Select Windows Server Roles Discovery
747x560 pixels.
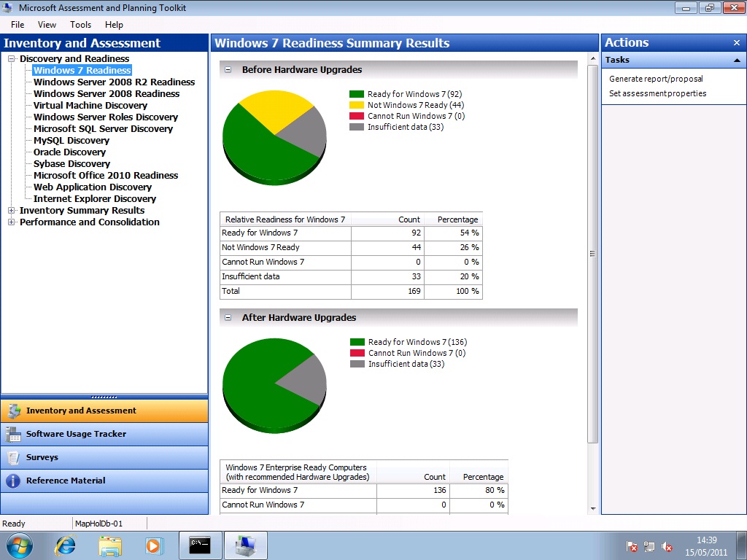coord(105,117)
